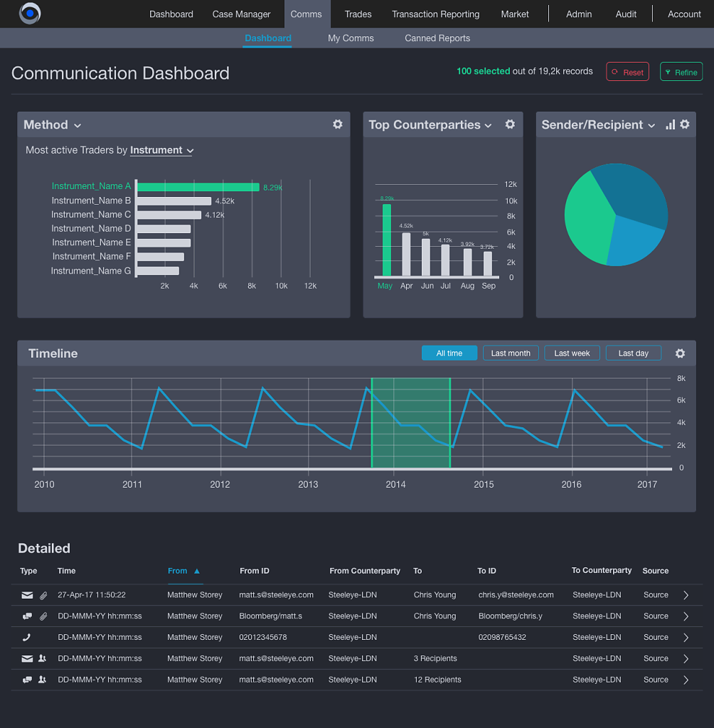
Task: Click the phone icon in 02012345678 row
Action: tap(26, 638)
